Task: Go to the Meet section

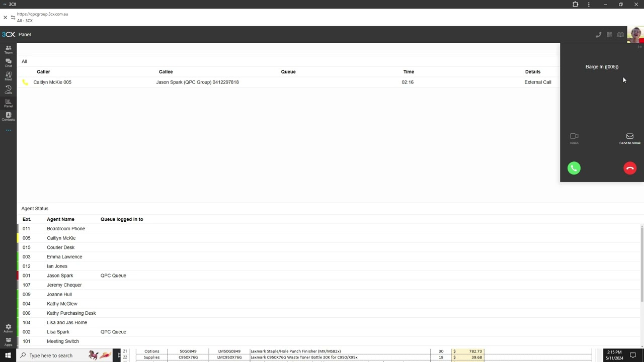Action: (8, 76)
